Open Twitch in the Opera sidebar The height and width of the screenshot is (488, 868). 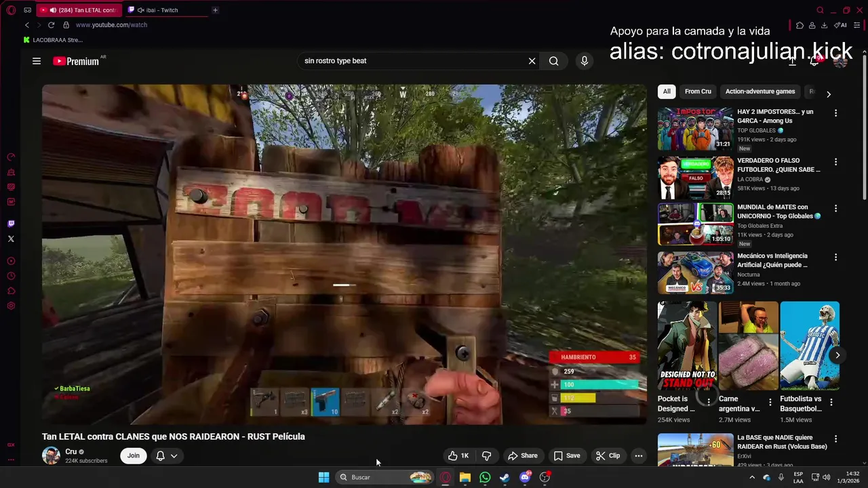point(11,224)
